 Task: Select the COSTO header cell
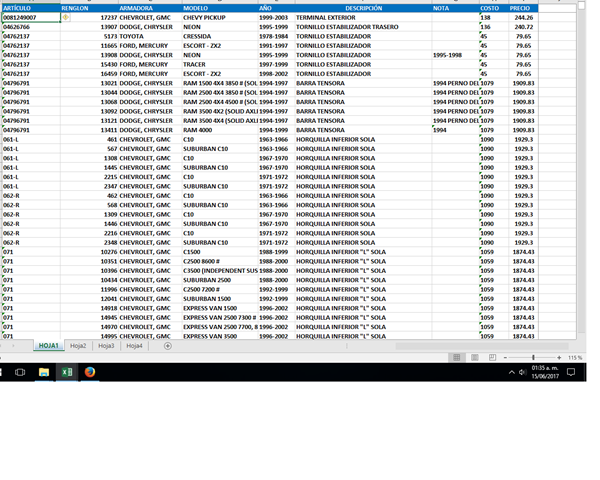(x=494, y=8)
